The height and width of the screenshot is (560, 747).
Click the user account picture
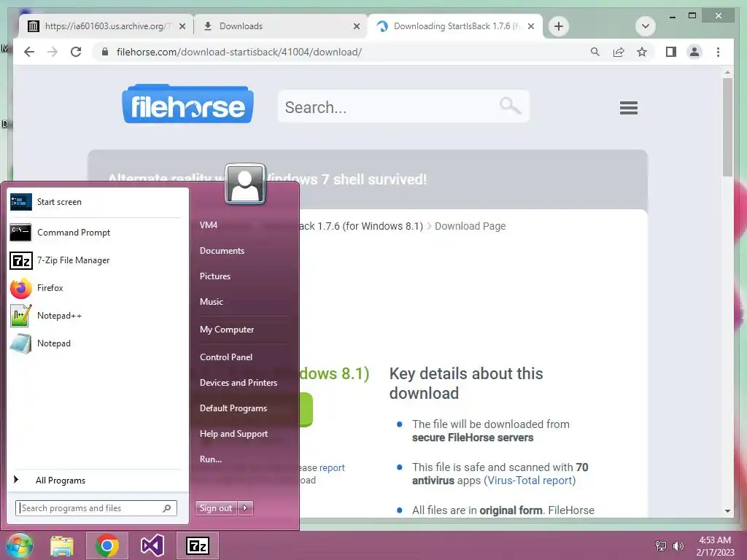coord(245,184)
